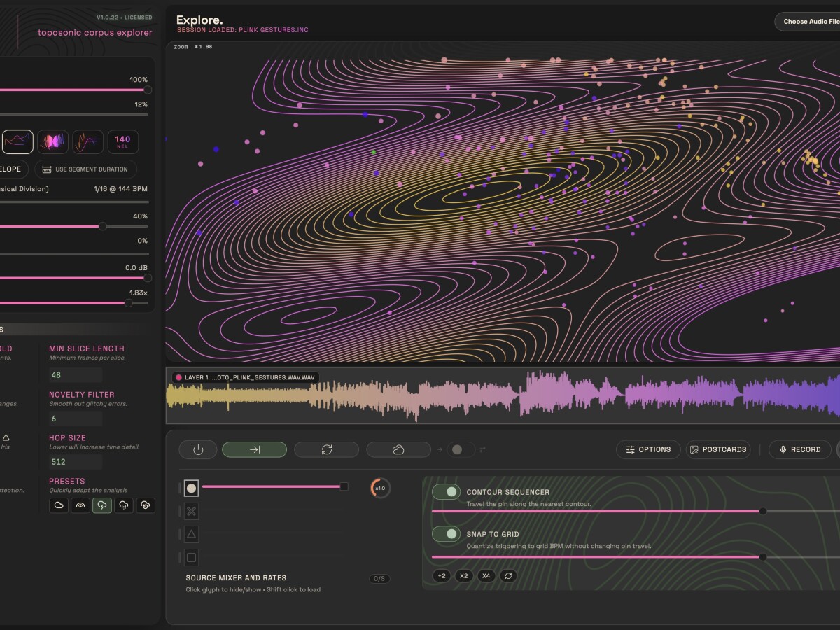840x630 pixels.
Task: Disable the Snap to Grid switch
Action: pos(446,534)
